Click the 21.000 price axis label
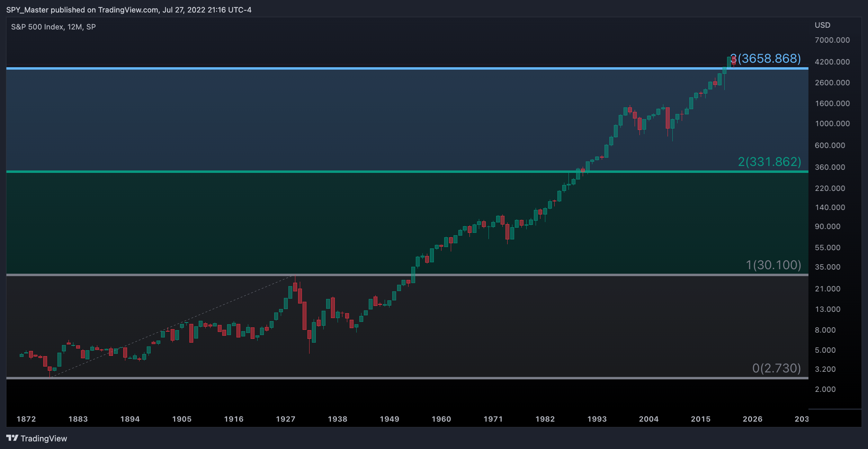This screenshot has height=449, width=868. [x=827, y=289]
